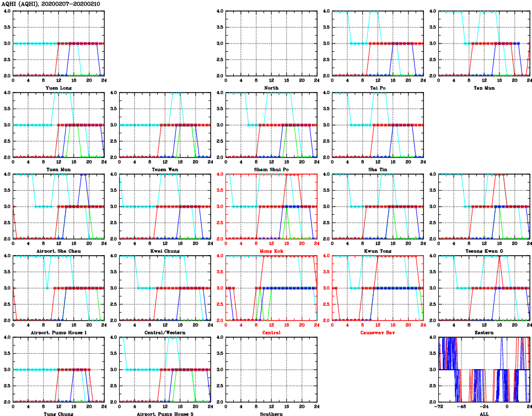
Task: Open the empty North station chart
Action: pyautogui.click(x=271, y=43)
